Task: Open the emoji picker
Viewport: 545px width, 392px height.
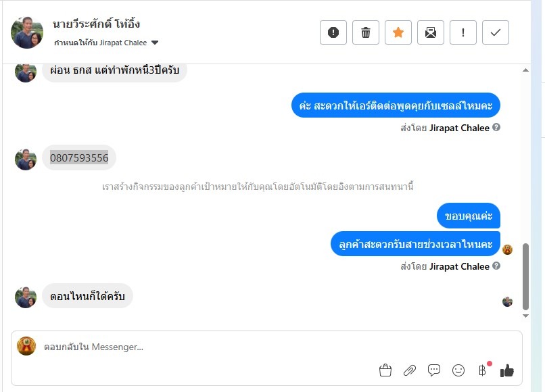Action: point(458,370)
